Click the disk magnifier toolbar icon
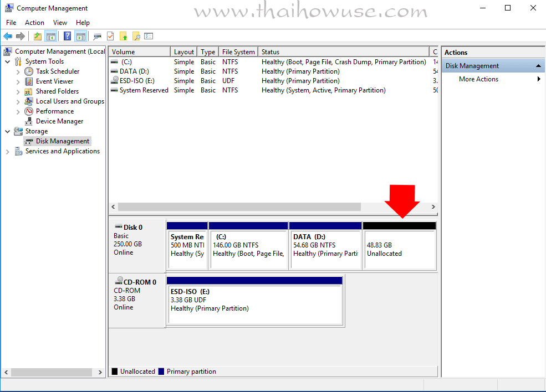 [98, 36]
